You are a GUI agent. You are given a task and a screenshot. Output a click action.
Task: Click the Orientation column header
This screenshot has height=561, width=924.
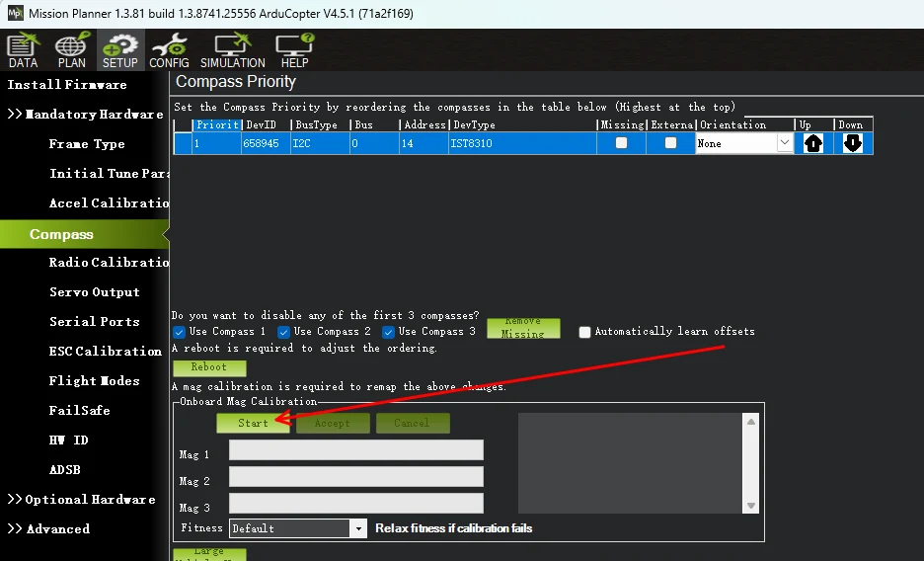point(745,124)
